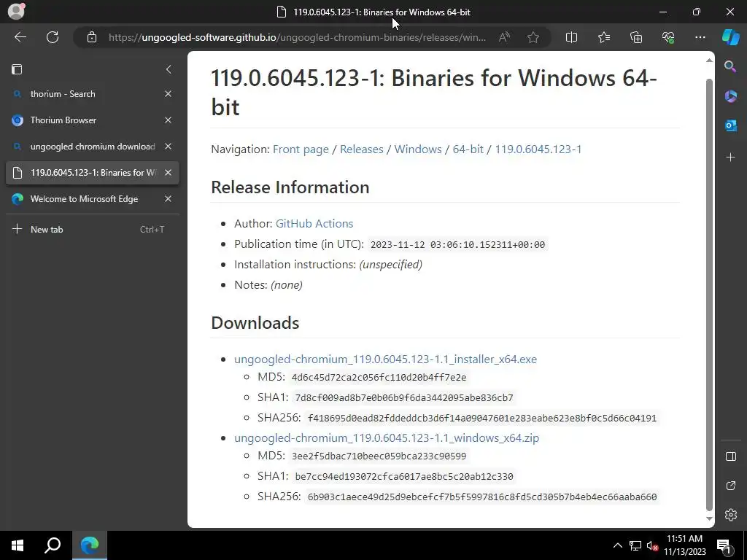
Task: Open split screen view
Action: pos(571,37)
